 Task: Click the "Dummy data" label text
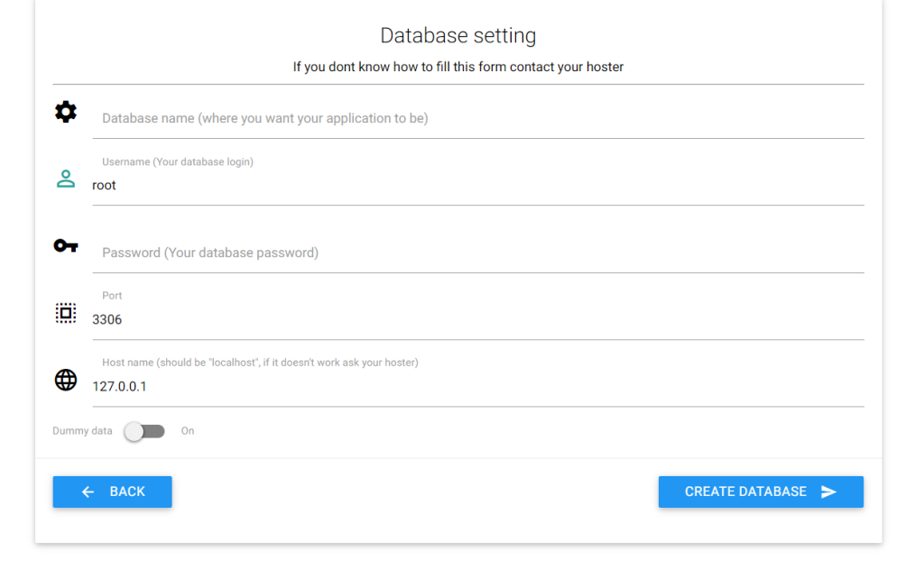82,431
